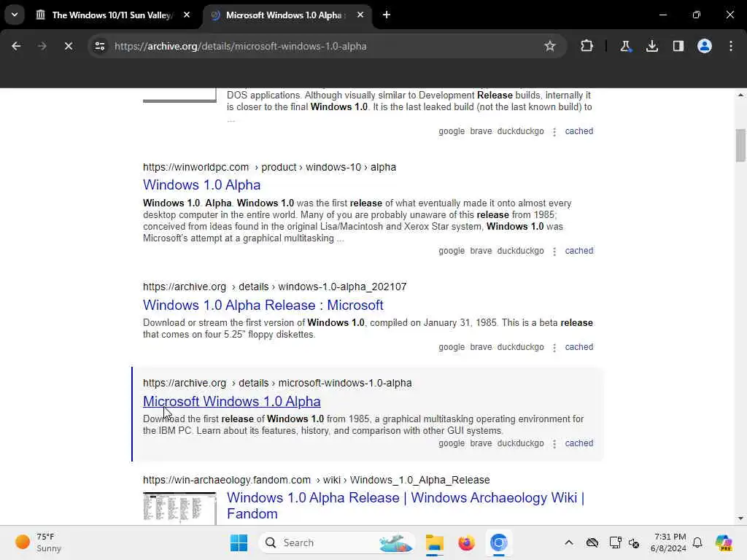Click brave under Microsoft Windows 1.0 Alpha result
This screenshot has height=560, width=747.
click(x=481, y=443)
